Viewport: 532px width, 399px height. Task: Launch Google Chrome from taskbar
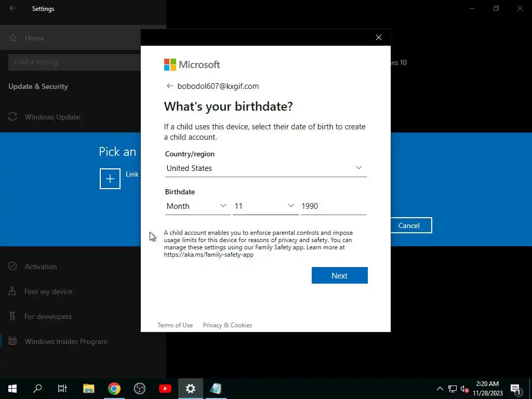point(114,389)
